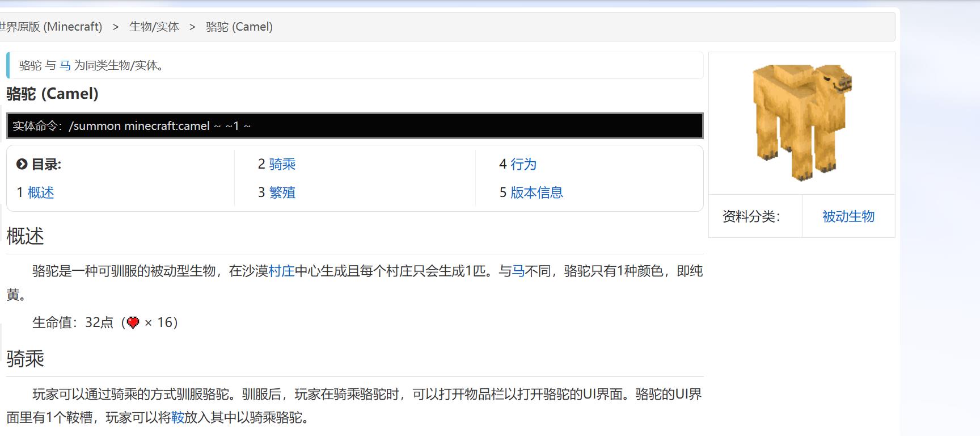Click the camel model image

click(x=802, y=123)
